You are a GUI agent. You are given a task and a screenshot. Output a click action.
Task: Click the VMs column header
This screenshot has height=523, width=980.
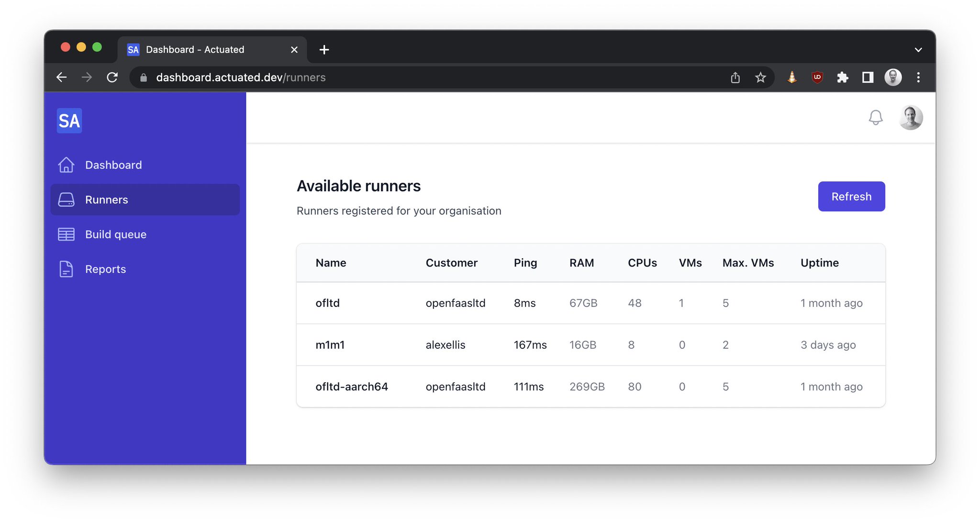[690, 263]
